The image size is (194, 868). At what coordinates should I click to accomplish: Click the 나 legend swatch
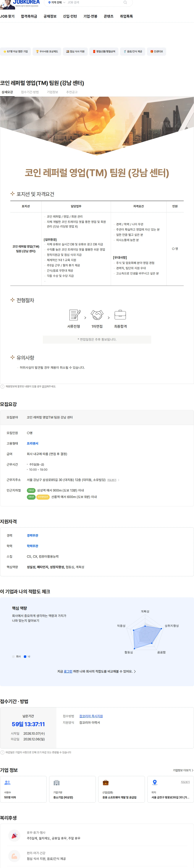pos(25,656)
